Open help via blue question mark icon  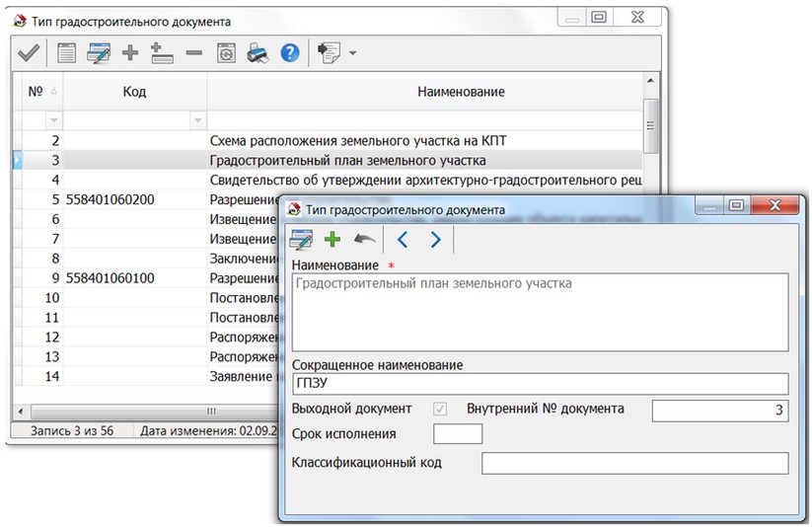pyautogui.click(x=289, y=53)
